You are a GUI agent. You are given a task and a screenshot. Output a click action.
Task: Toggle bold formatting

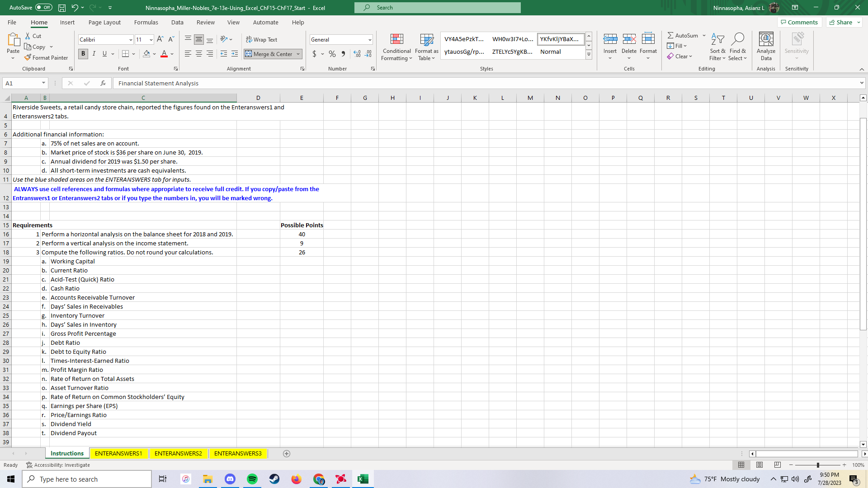[83, 54]
